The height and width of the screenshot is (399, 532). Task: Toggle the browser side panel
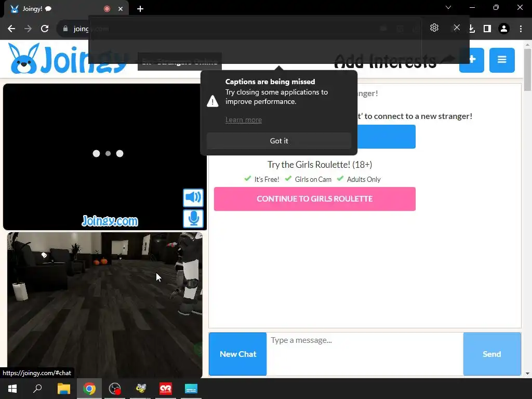pyautogui.click(x=487, y=29)
